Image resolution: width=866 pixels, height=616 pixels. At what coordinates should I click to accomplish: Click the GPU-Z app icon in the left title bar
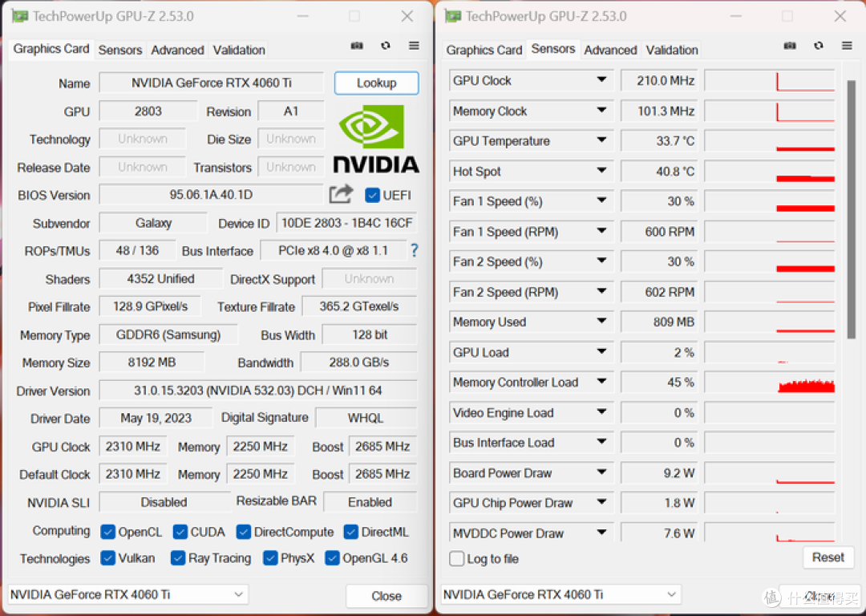pyautogui.click(x=19, y=16)
